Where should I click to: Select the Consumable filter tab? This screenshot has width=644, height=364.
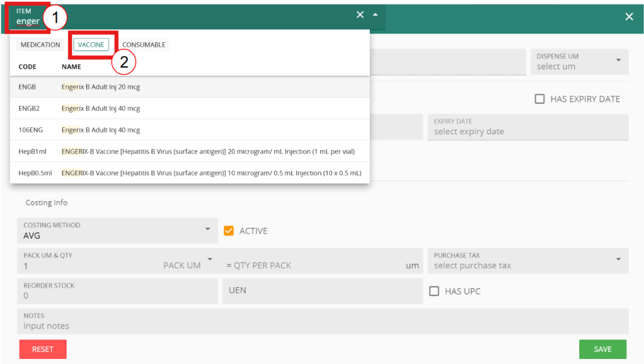click(x=144, y=45)
